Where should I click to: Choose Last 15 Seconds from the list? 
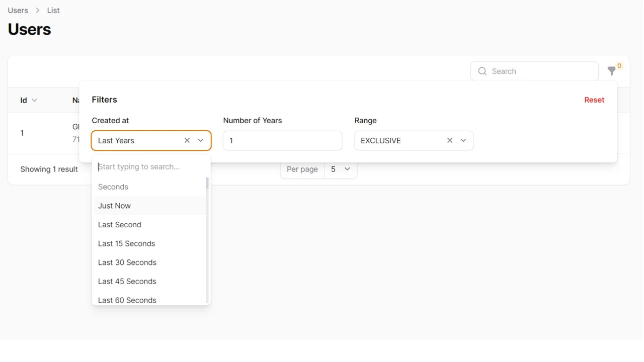(x=126, y=243)
